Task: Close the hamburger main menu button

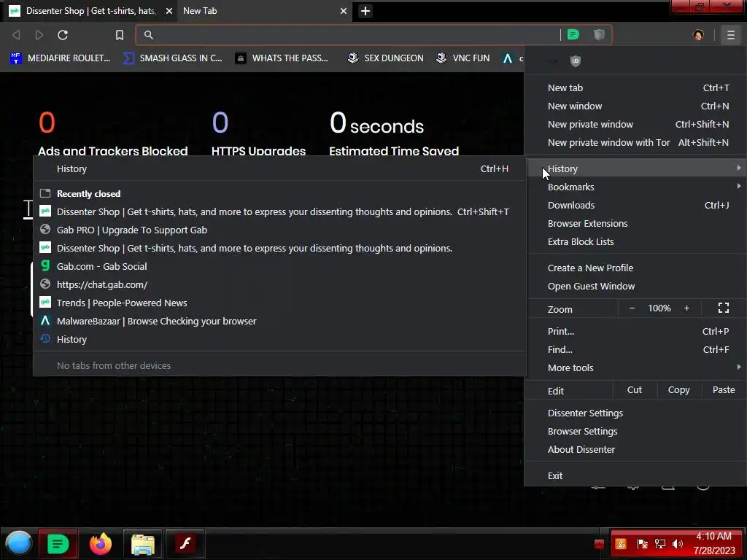Action: point(730,35)
